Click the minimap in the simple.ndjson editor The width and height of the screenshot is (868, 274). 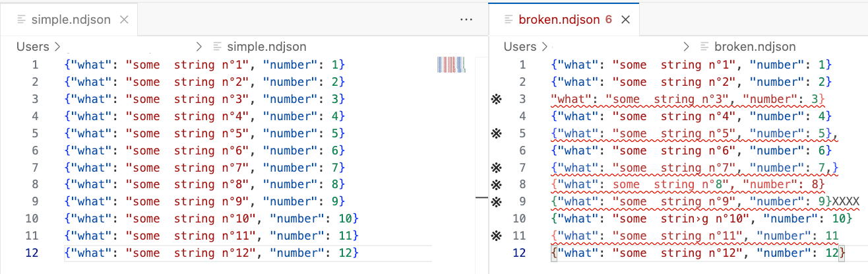(452, 65)
